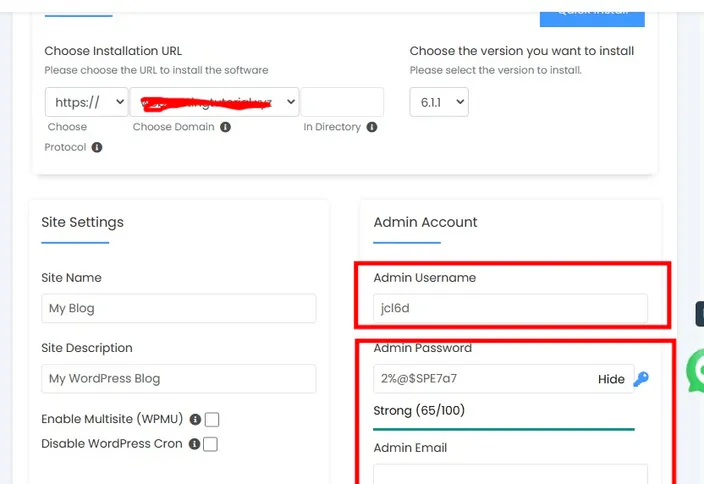Click the info icon beside Protocol
The height and width of the screenshot is (484, 704).
pos(97,147)
